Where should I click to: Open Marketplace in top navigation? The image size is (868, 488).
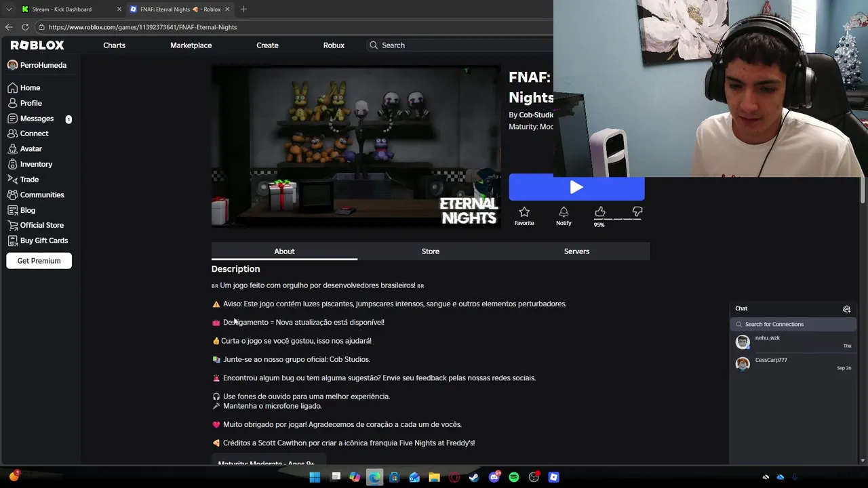pos(191,45)
